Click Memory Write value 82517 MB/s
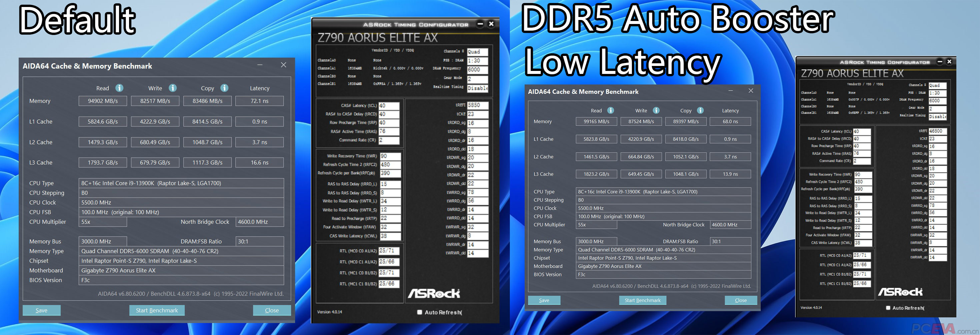 [x=155, y=101]
